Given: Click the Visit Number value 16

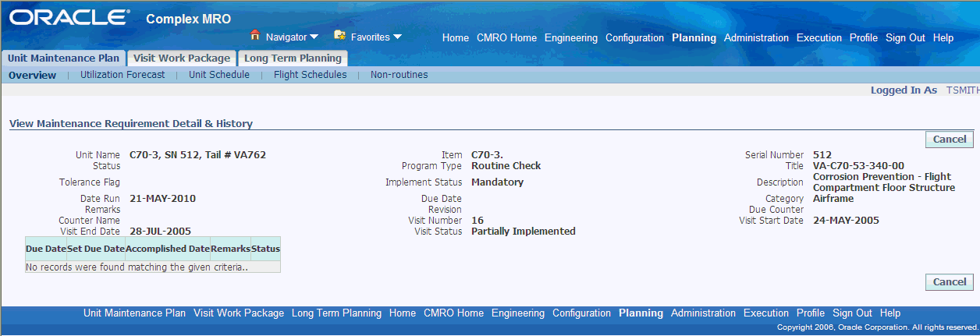Looking at the screenshot, I should [478, 221].
